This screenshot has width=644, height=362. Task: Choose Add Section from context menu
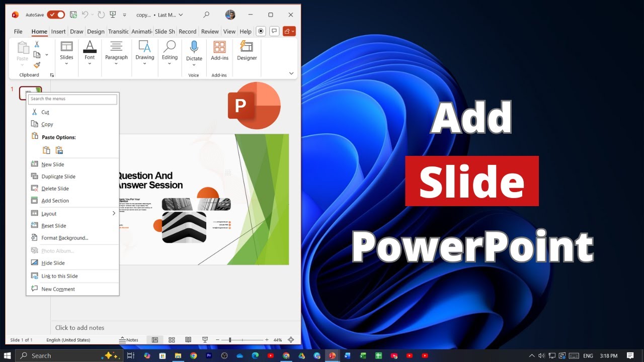[x=72, y=201]
